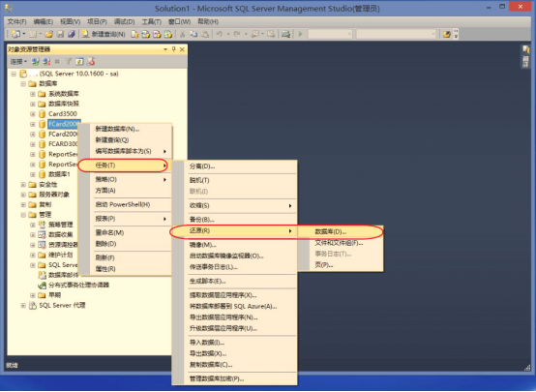Open the 帮助(H) menu

point(208,21)
